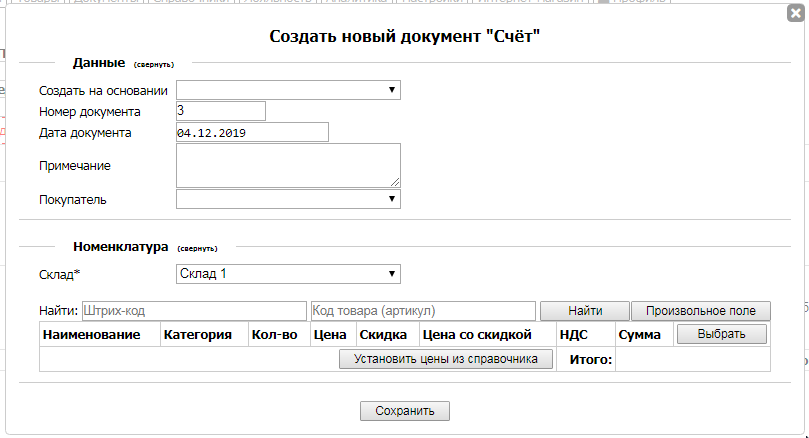Open the "Склад" dropdown showing Склад 1
Screen dimensions: 809x438
pyautogui.click(x=288, y=274)
